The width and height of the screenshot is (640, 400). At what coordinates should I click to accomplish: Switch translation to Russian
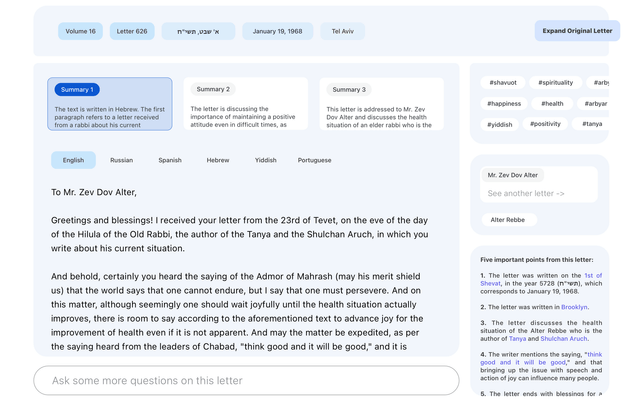[x=122, y=160]
